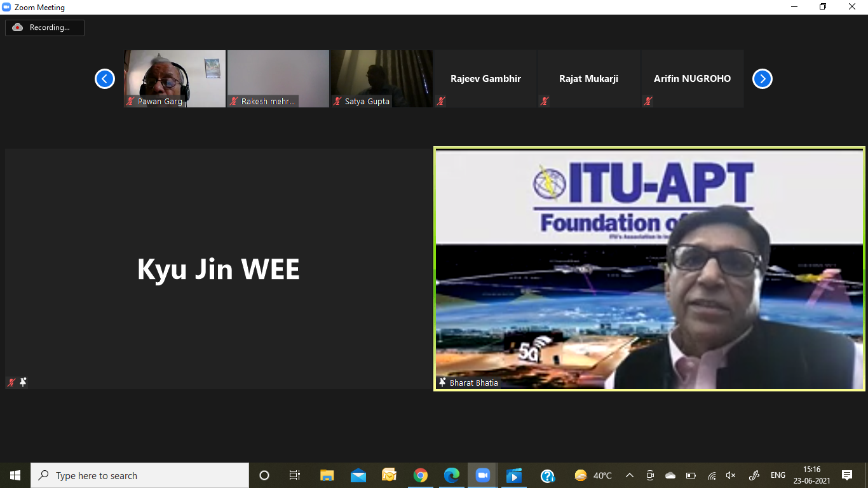Image resolution: width=868 pixels, height=488 pixels.
Task: Click the Rajeev Gambhir participant tile
Action: (485, 79)
